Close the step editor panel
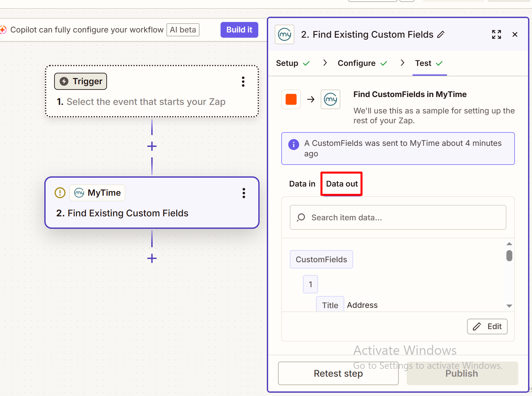 tap(515, 34)
